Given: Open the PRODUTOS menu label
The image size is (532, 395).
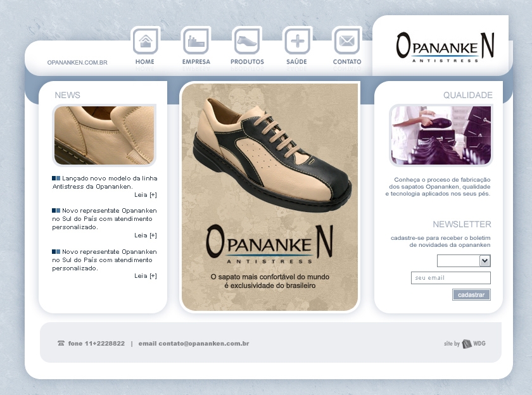Looking at the screenshot, I should tap(247, 61).
